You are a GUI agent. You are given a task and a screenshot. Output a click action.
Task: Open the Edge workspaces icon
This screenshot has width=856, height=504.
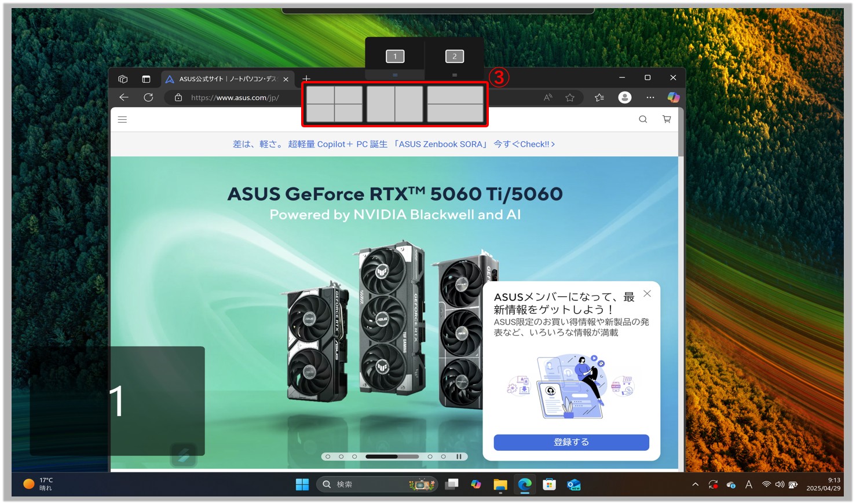(123, 79)
